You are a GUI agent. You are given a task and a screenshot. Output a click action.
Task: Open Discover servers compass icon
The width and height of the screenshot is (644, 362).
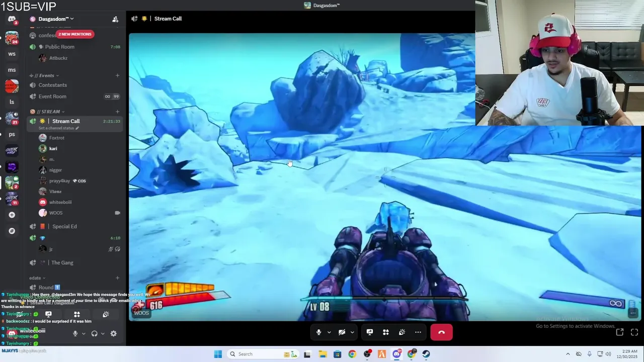coord(12,231)
